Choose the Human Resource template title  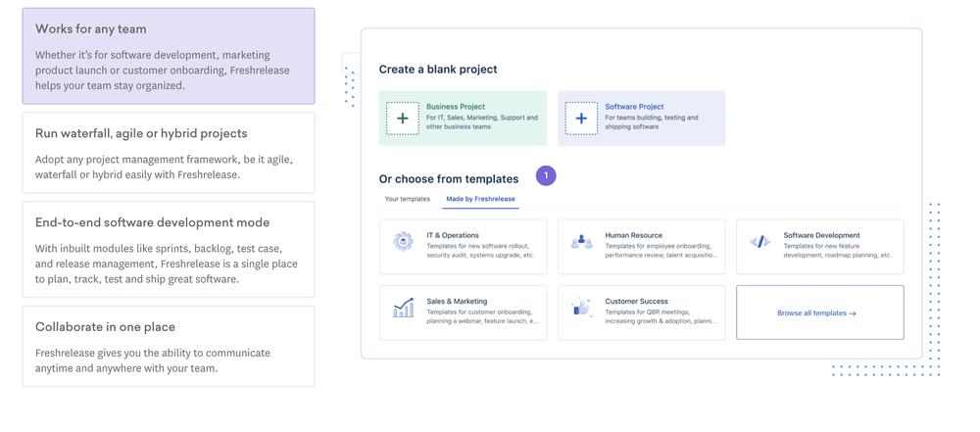[x=634, y=236]
